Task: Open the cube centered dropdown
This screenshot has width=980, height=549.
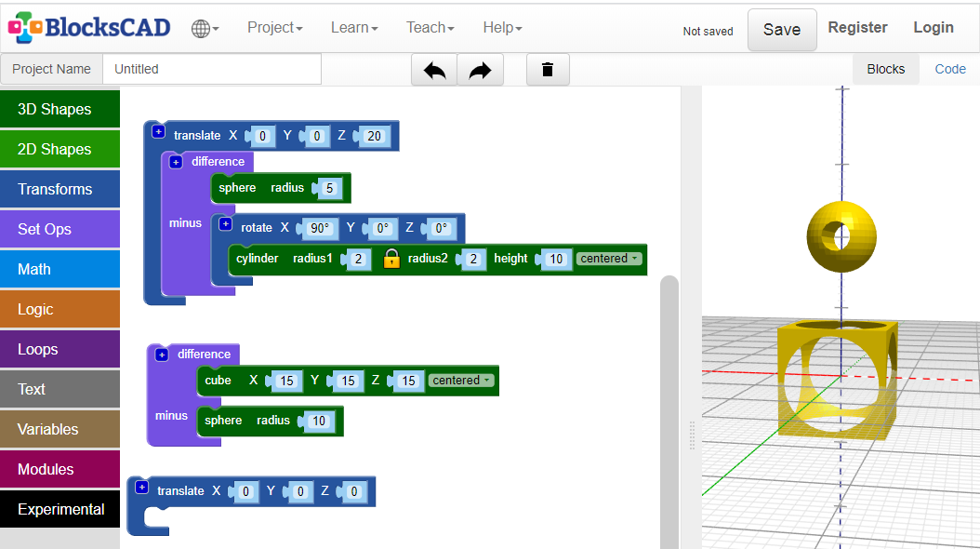Action: click(x=461, y=381)
